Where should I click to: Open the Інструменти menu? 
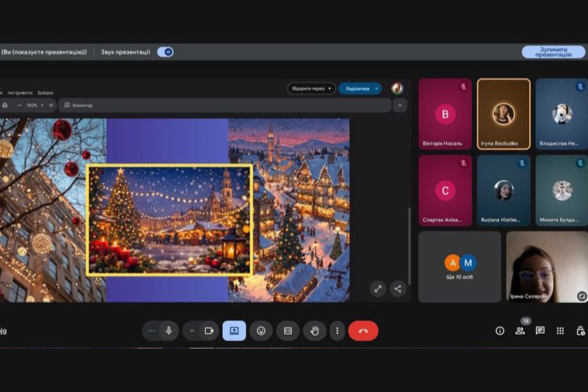(20, 93)
